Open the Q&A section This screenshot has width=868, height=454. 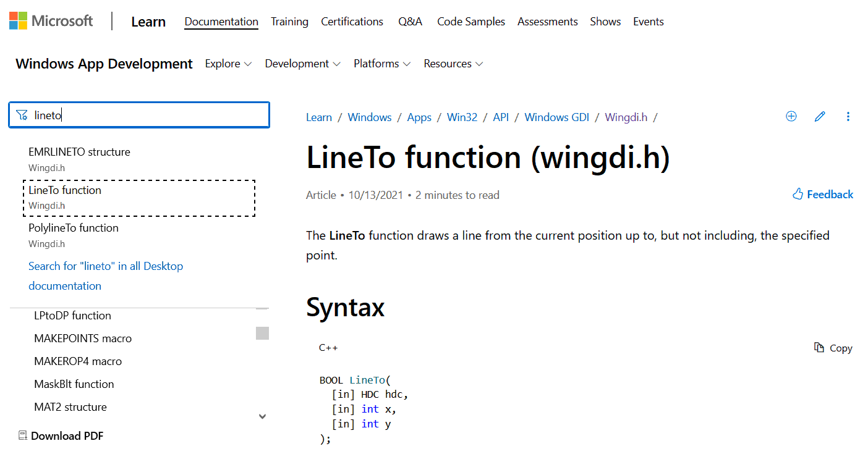click(410, 22)
